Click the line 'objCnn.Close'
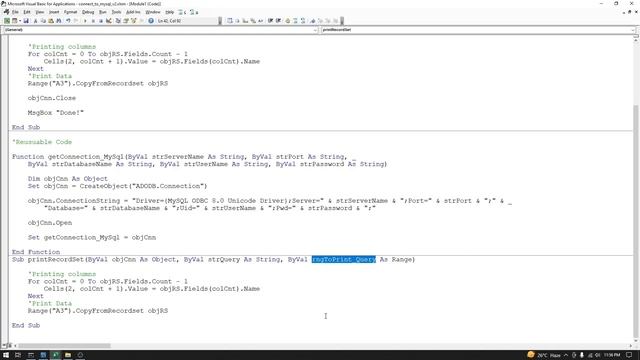Viewport: 640px width, 360px height. pos(51,98)
